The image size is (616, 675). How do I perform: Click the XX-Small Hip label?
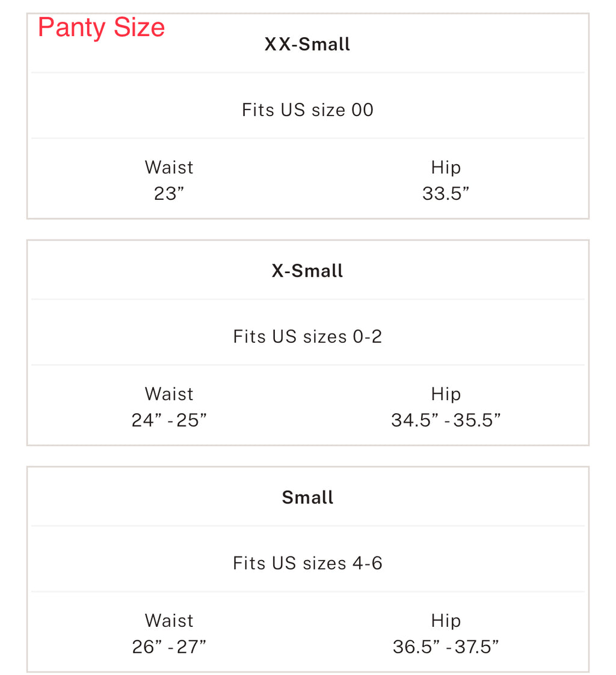coord(446,167)
